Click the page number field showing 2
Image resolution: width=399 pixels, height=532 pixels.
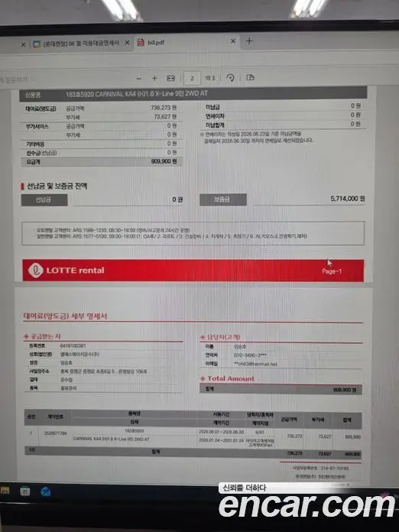pyautogui.click(x=192, y=79)
